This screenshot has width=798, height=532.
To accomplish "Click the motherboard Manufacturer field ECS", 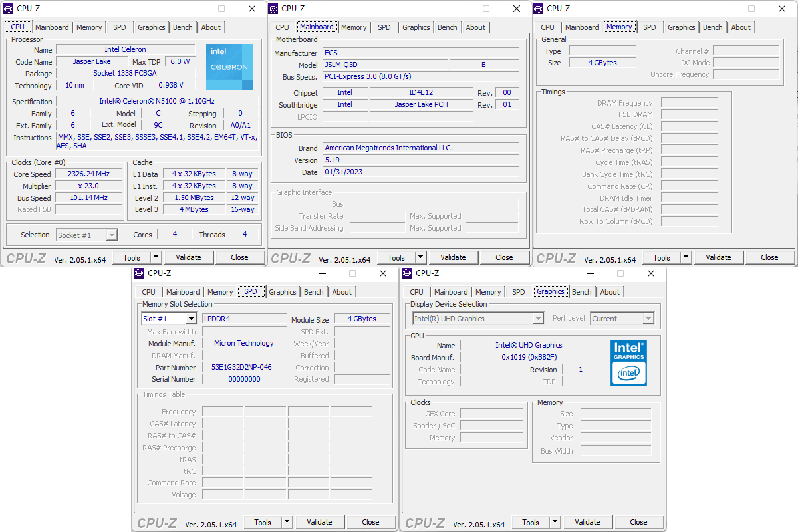I will click(x=420, y=53).
